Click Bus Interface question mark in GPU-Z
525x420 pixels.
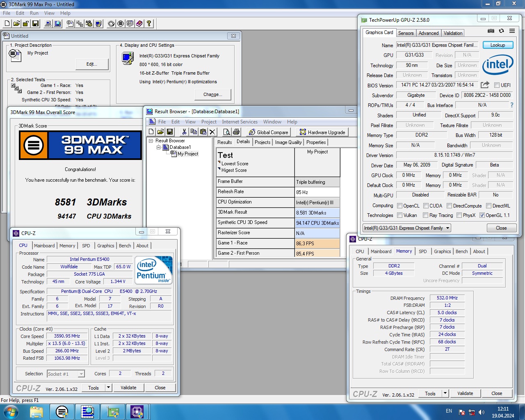tap(511, 105)
